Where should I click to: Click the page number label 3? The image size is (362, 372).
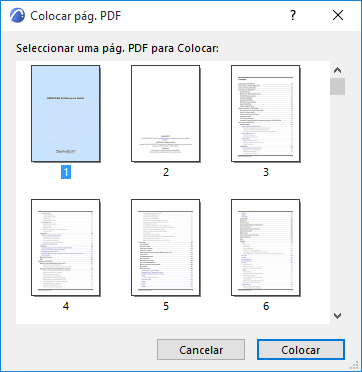(x=266, y=172)
